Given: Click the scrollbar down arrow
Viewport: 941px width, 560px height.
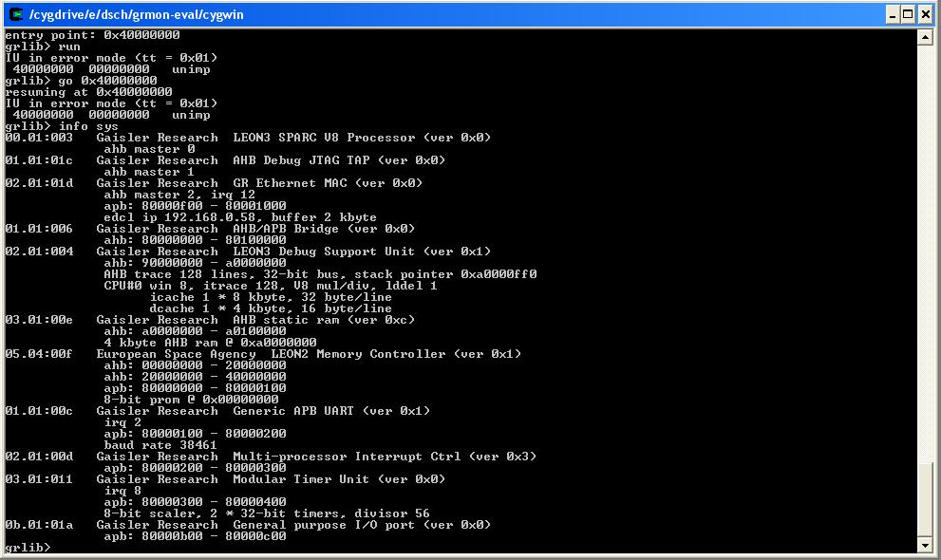Looking at the screenshot, I should [x=925, y=545].
